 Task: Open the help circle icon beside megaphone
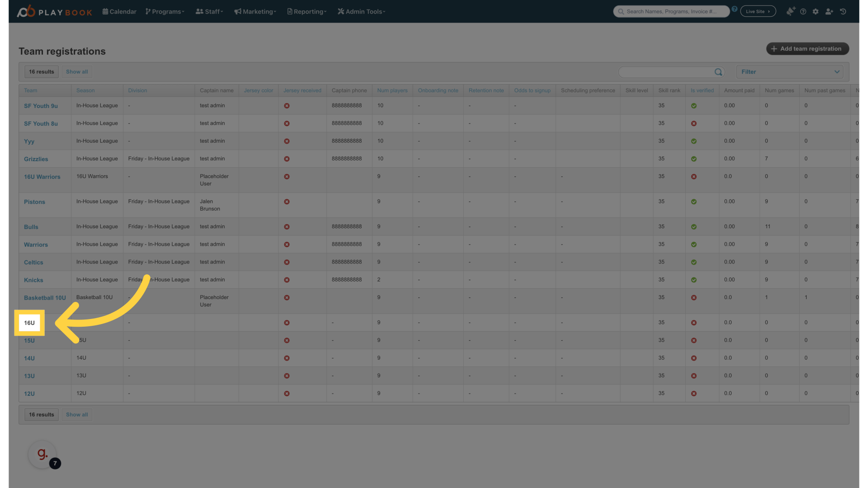pos(803,12)
